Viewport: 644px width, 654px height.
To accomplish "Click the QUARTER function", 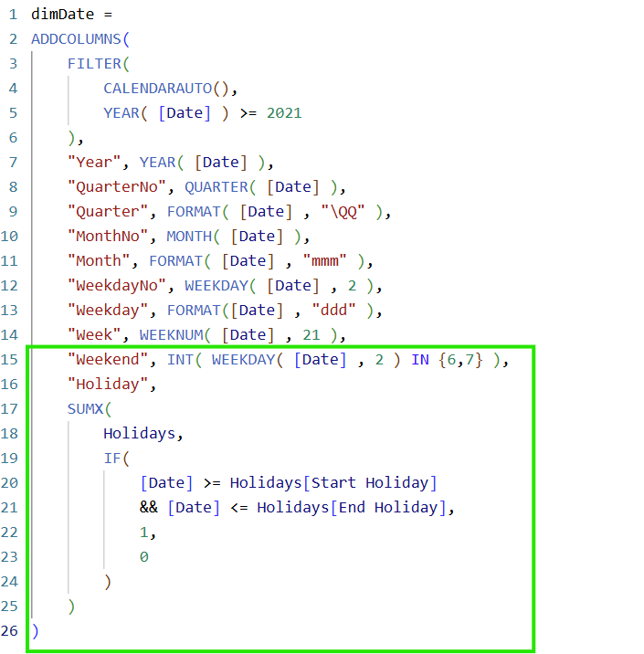I will 216,187.
